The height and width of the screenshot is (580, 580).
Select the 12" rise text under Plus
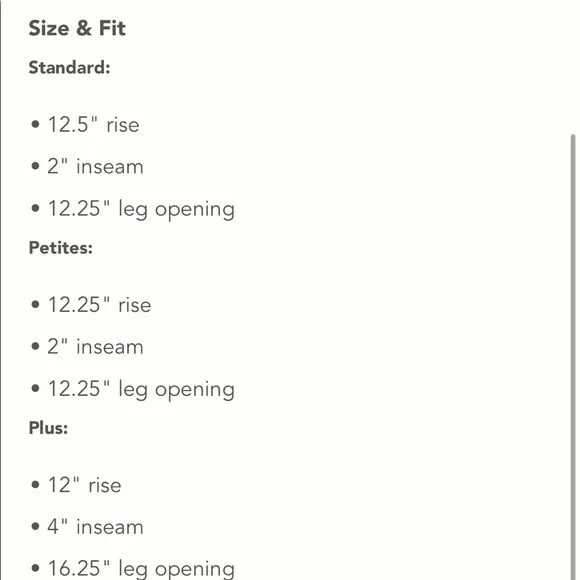[84, 485]
